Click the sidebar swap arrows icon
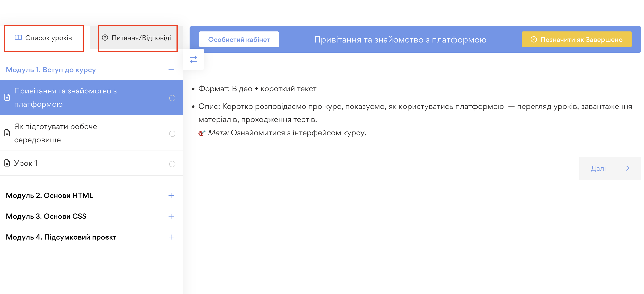 click(193, 59)
